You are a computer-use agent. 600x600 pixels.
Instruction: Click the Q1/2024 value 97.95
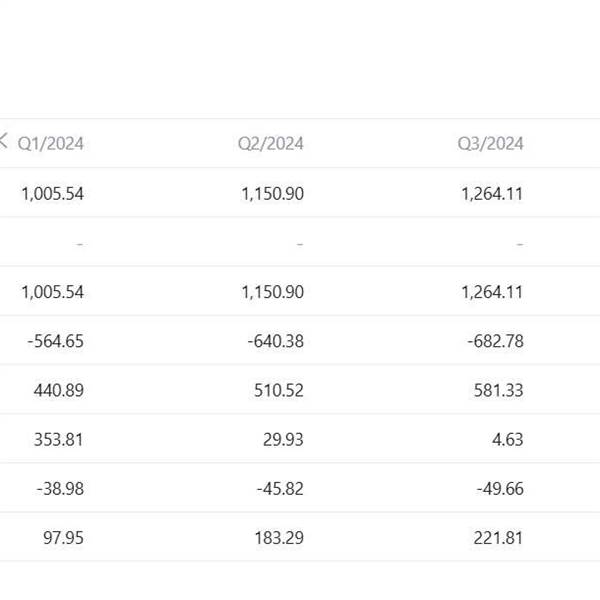(63, 538)
